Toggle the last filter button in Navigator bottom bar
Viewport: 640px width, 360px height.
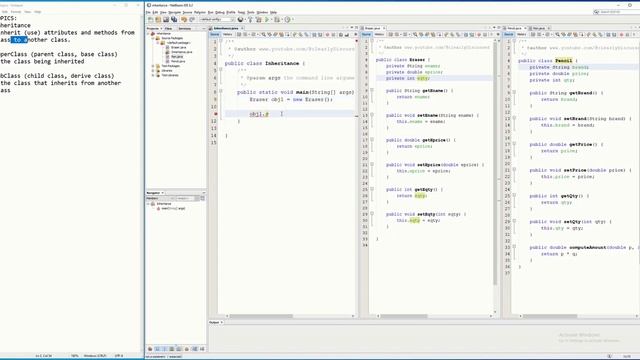202,349
